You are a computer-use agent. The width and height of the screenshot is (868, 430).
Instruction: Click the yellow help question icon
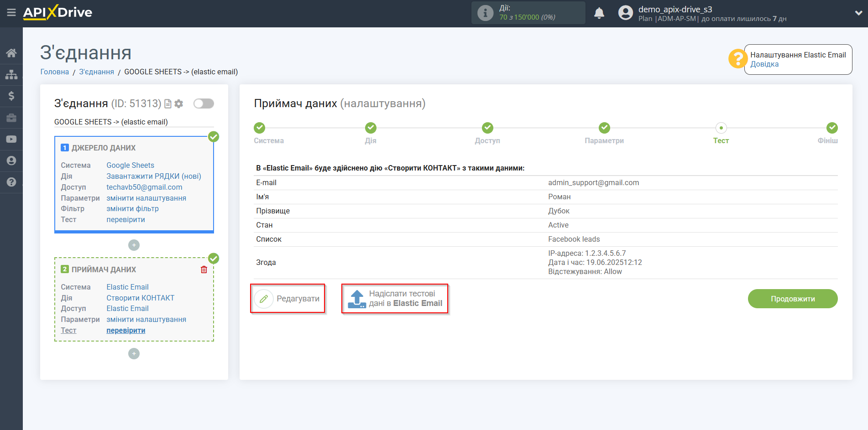(x=737, y=59)
